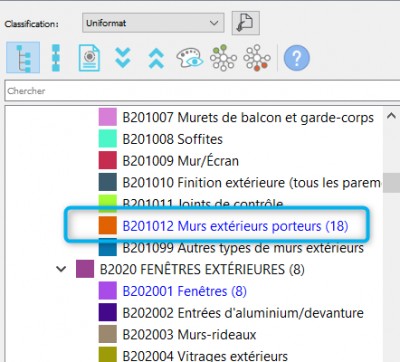The height and width of the screenshot is (362, 400).
Task: Collapse all tree nodes with double-up chevrons
Action: tap(156, 58)
